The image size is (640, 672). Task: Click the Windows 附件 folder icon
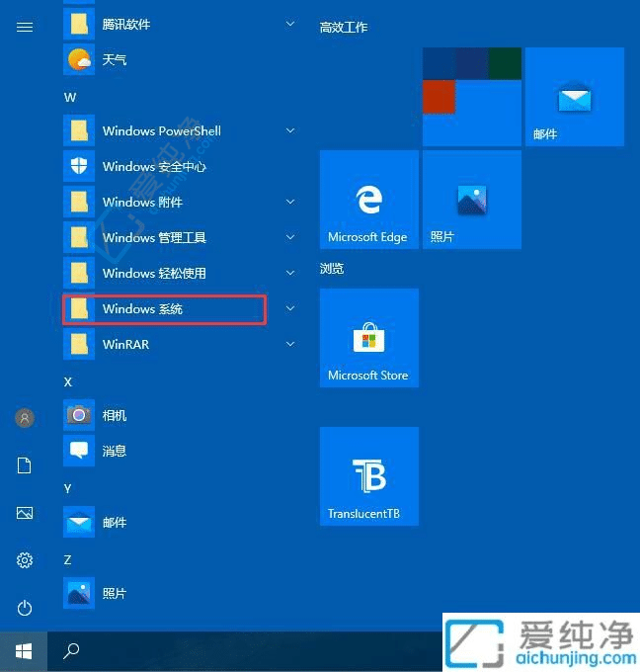79,202
